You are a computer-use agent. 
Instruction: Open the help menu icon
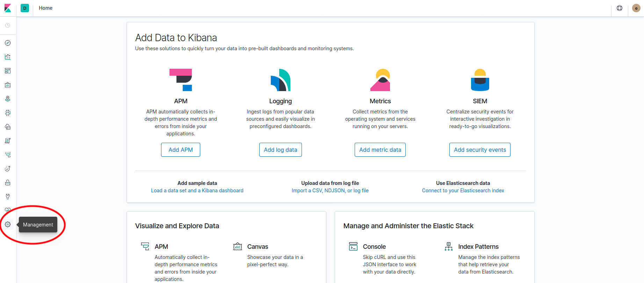[x=620, y=8]
